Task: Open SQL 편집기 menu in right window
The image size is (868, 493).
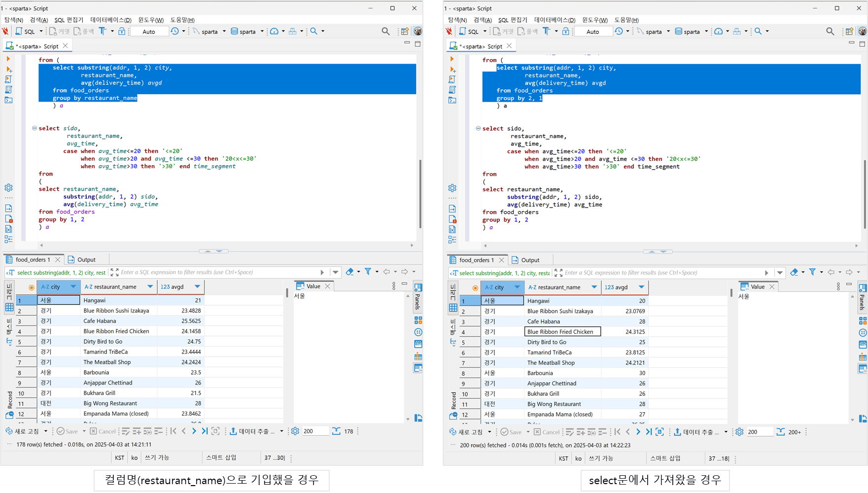Action: 513,20
